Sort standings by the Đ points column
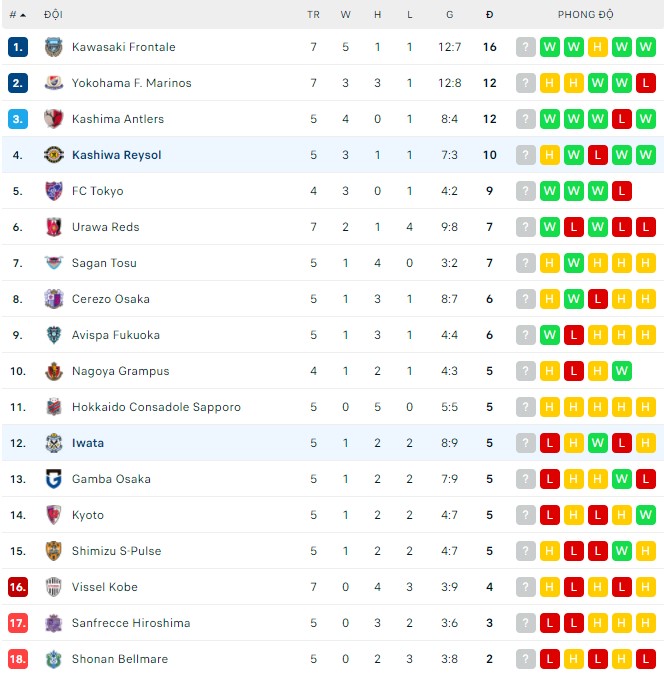The height and width of the screenshot is (675, 664). pyautogui.click(x=489, y=15)
